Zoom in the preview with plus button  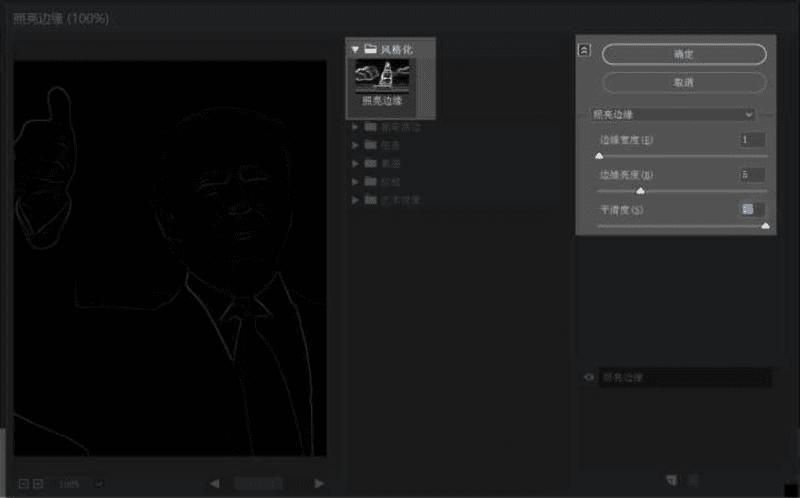(x=38, y=484)
